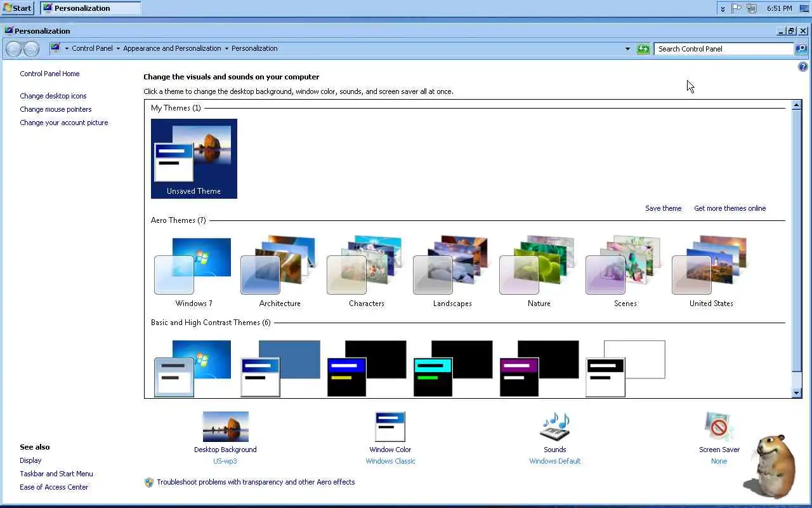Open the Display link under See also
Screen dimensions: 812x508
(30, 460)
